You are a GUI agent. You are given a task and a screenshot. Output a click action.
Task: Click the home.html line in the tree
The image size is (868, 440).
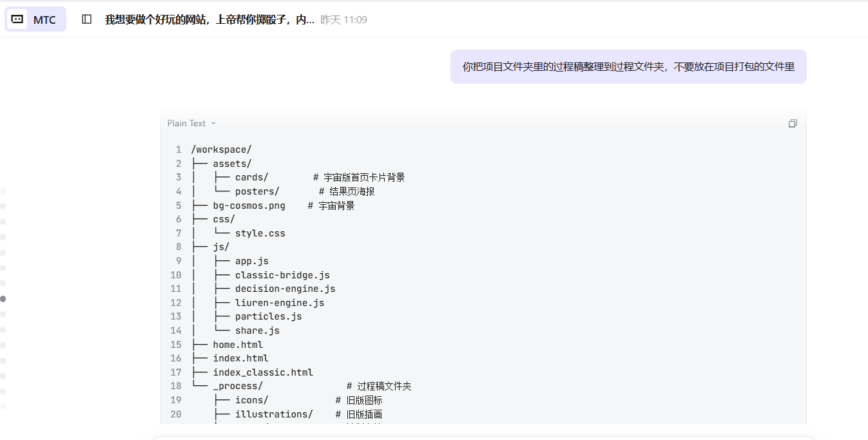238,345
